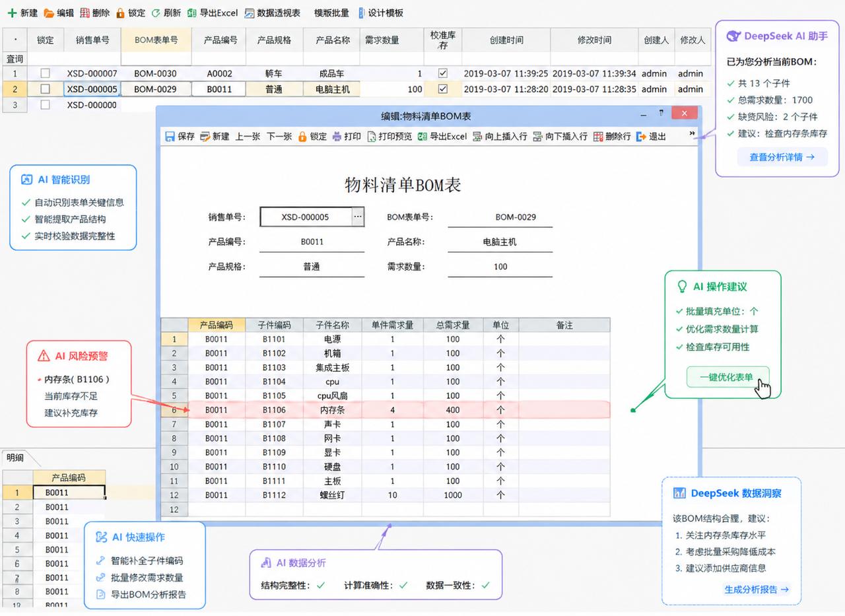Toggle 锁定 checkbox for XSD-000007 row

click(45, 73)
